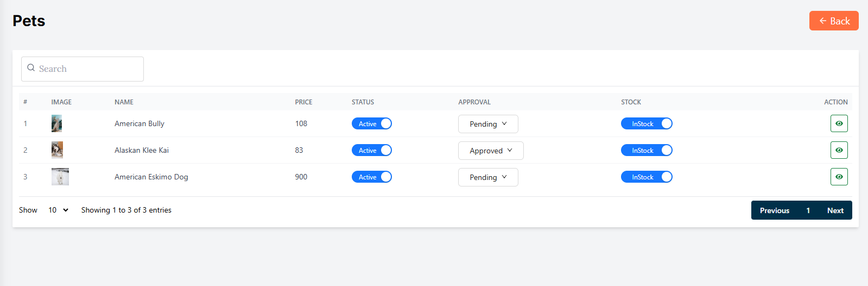The image size is (868, 286).
Task: Toggle Active status for Alaskan Klee Kai
Action: click(x=372, y=150)
